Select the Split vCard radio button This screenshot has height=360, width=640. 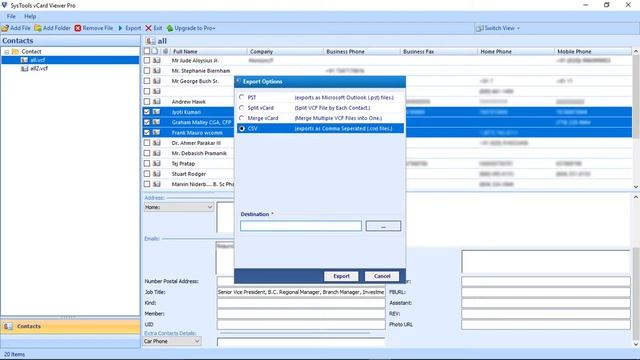pos(242,108)
